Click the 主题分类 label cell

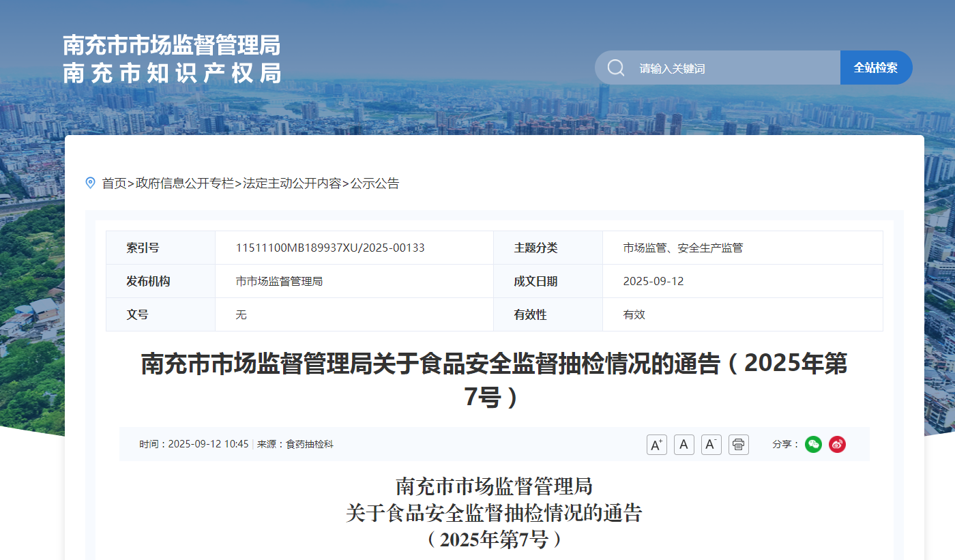[x=548, y=248]
